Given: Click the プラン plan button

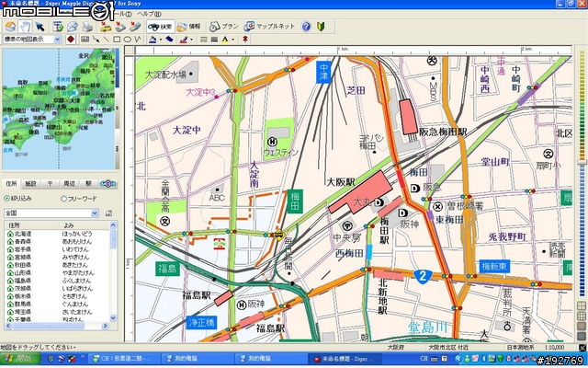Looking at the screenshot, I should point(223,27).
